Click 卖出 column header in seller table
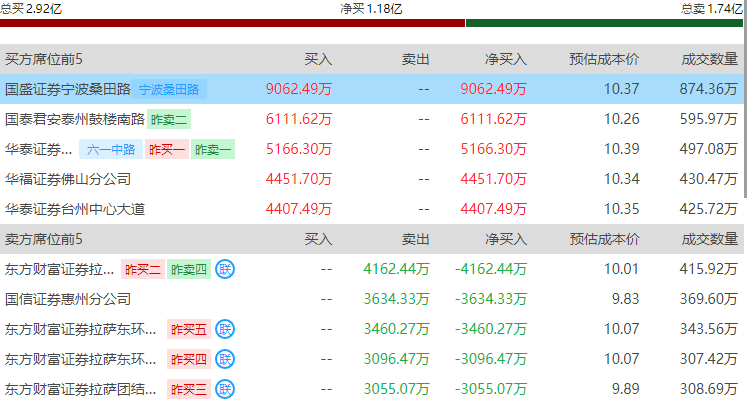The image size is (747, 405). coord(415,239)
